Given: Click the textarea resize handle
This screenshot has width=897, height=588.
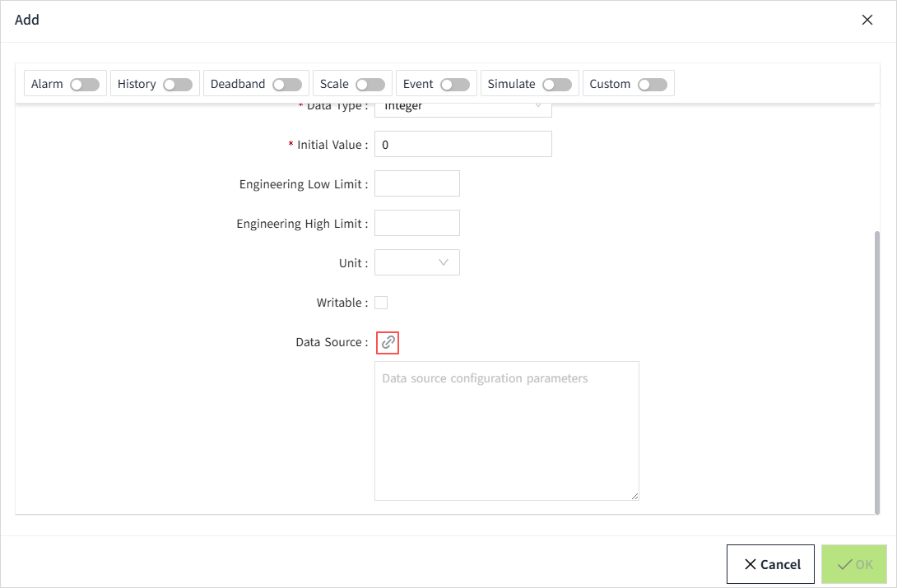Looking at the screenshot, I should pos(635,496).
